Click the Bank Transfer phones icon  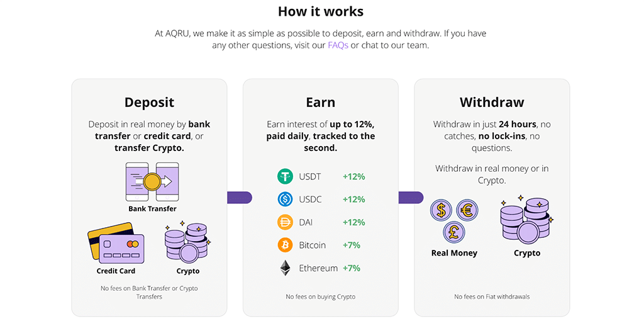coord(152,182)
